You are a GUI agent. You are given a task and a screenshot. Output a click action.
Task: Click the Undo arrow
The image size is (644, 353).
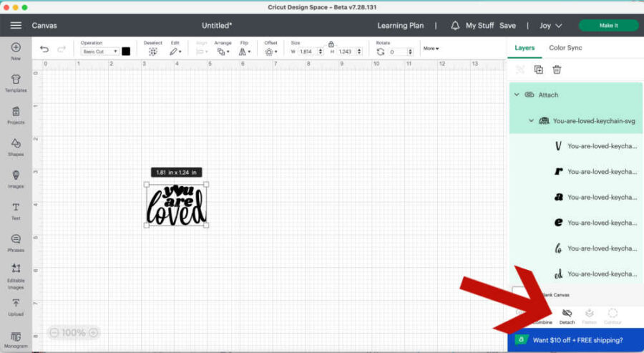(x=44, y=49)
